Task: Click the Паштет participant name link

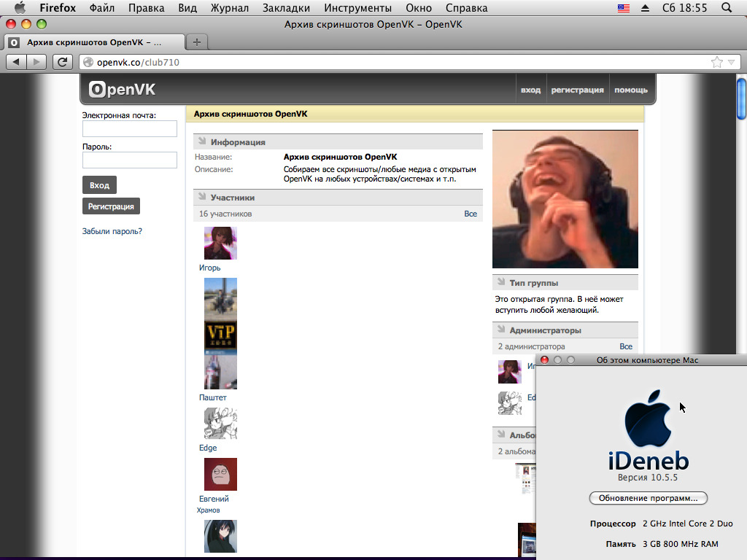Action: pos(212,397)
